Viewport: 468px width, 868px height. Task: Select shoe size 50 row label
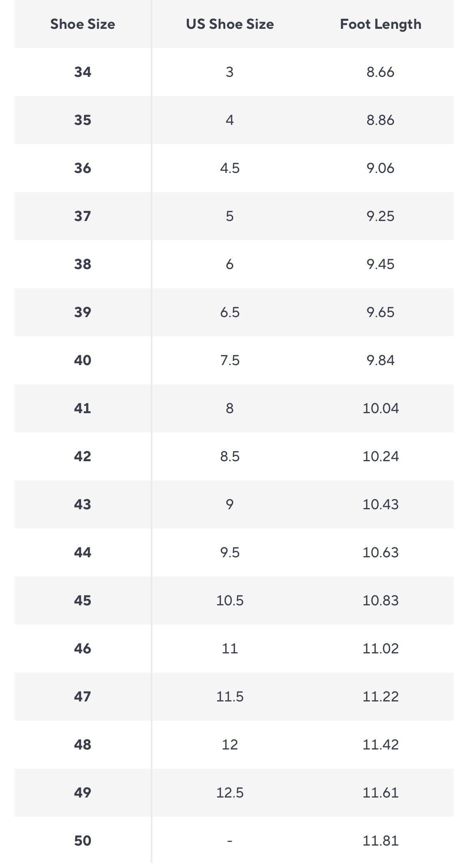(x=82, y=840)
